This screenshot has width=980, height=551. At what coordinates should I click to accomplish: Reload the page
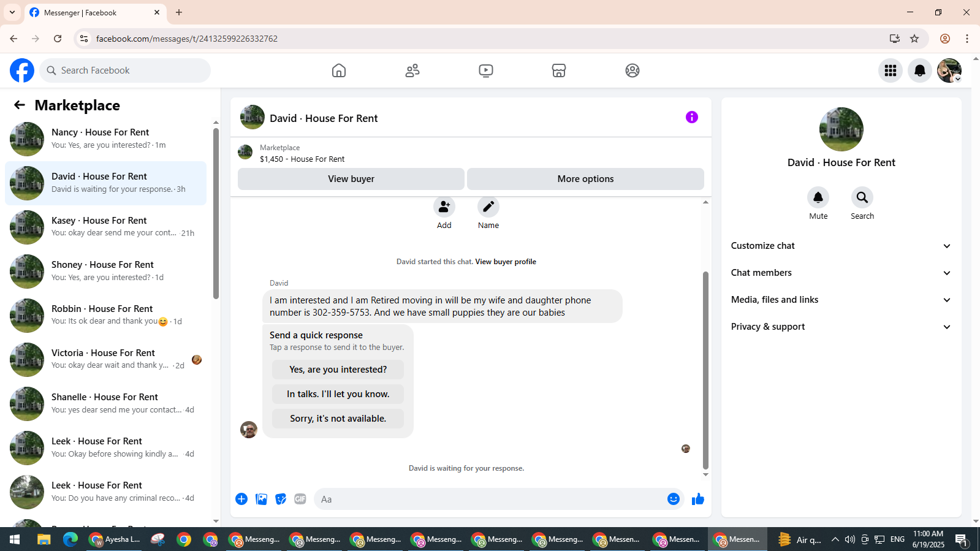pyautogui.click(x=58, y=39)
